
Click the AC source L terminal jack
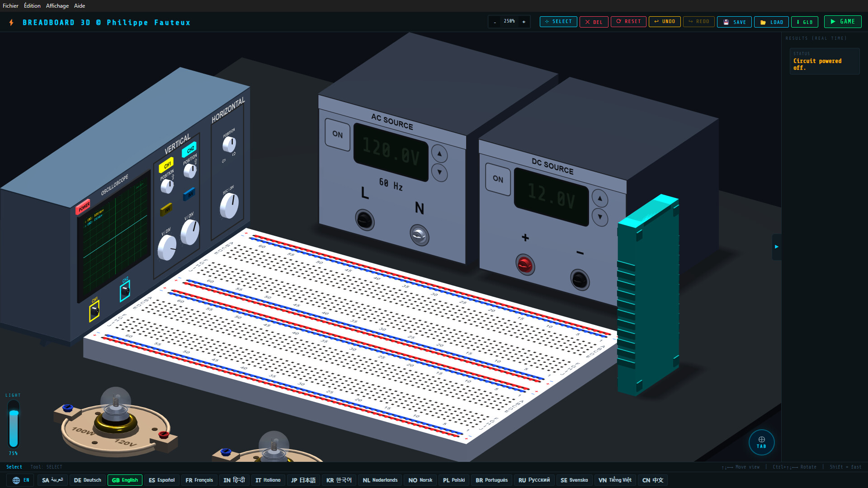point(364,221)
